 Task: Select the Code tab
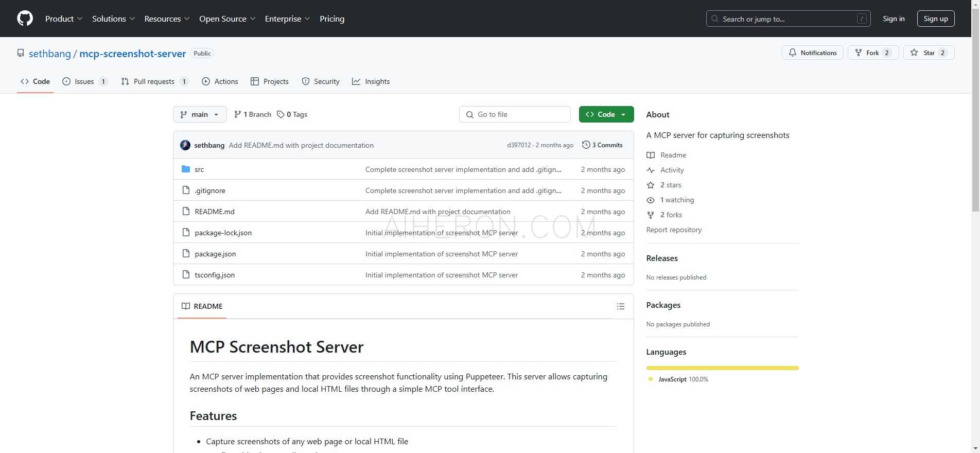click(x=35, y=81)
